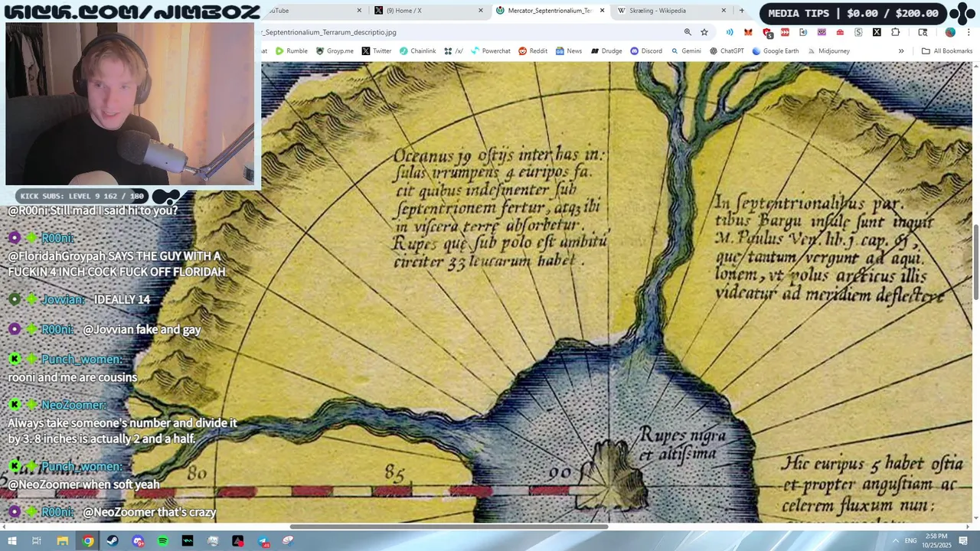Open the Rumble bookmark
The height and width of the screenshot is (551, 980).
(292, 51)
